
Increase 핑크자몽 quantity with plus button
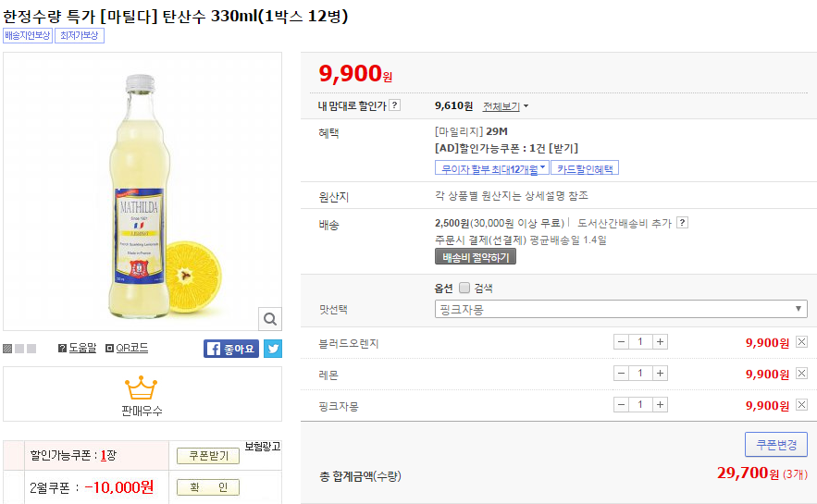point(660,405)
